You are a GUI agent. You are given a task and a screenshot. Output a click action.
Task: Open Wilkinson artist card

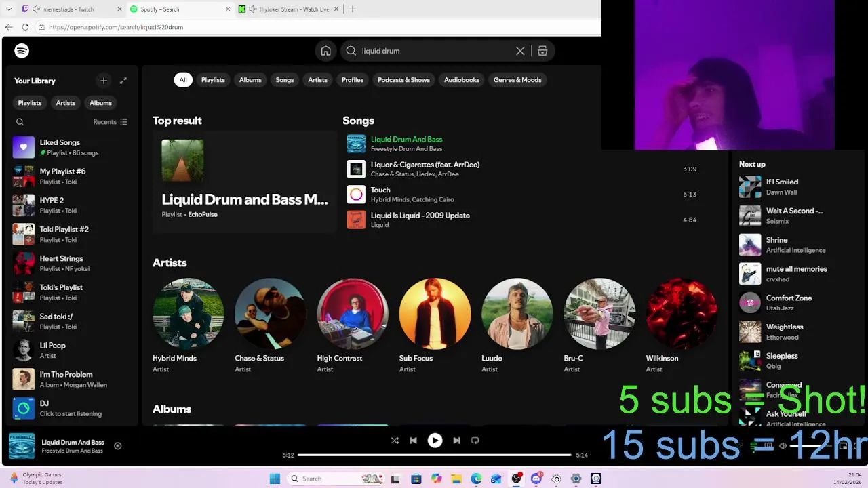pos(682,326)
